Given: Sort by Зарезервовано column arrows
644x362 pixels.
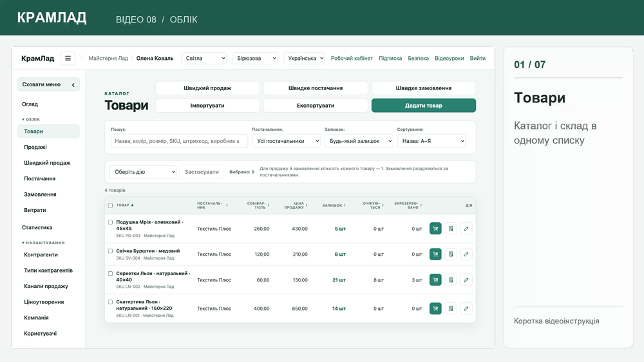Looking at the screenshot, I should [x=421, y=205].
